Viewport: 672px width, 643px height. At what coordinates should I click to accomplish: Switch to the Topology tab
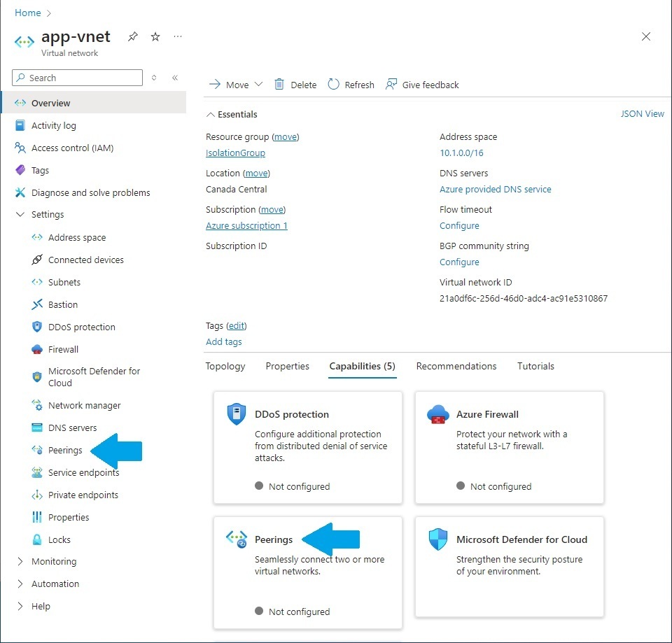(x=225, y=367)
